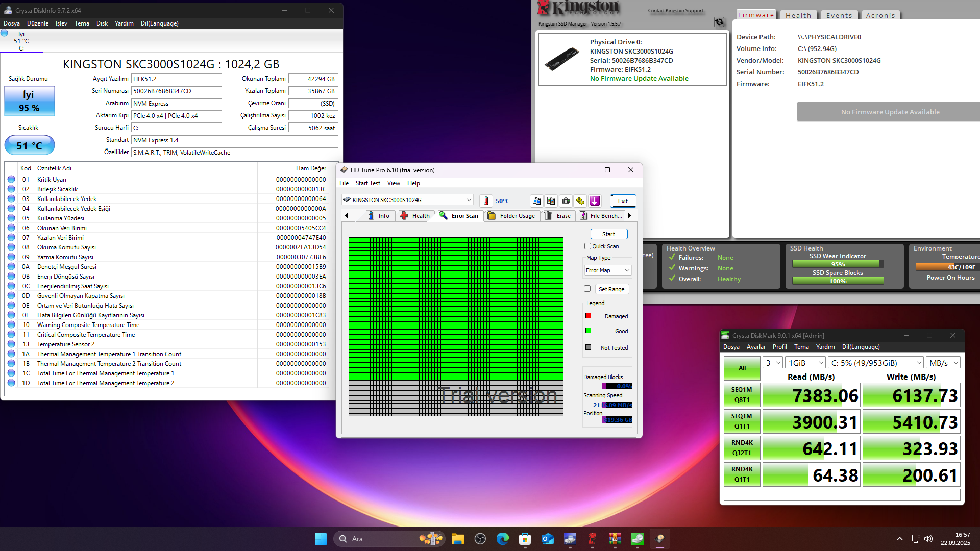Viewport: 980px width, 551px height.
Task: Click the copy text to clipboard icon in HD Tune
Action: 536,201
